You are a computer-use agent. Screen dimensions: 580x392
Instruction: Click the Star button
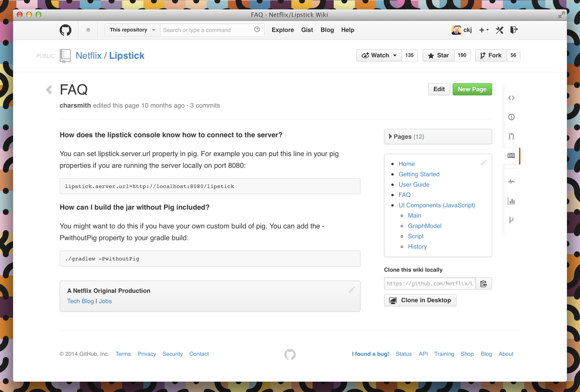438,55
